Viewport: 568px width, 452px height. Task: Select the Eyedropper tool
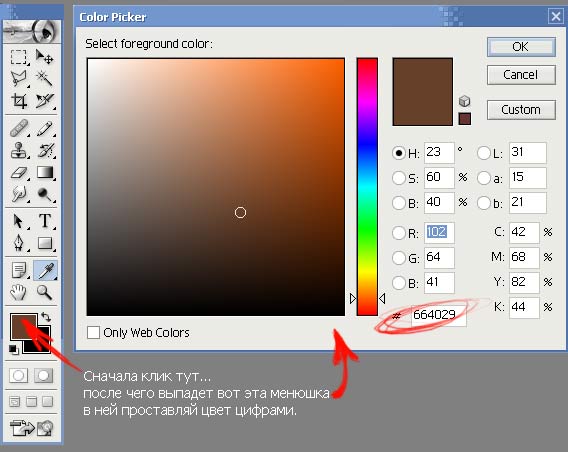[x=45, y=270]
